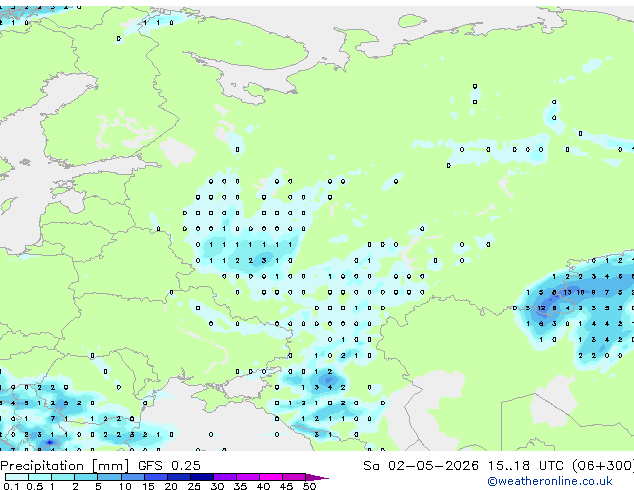634x490 pixels.
Task: Click the 'GFS 0.25' model label
Action: (x=169, y=466)
